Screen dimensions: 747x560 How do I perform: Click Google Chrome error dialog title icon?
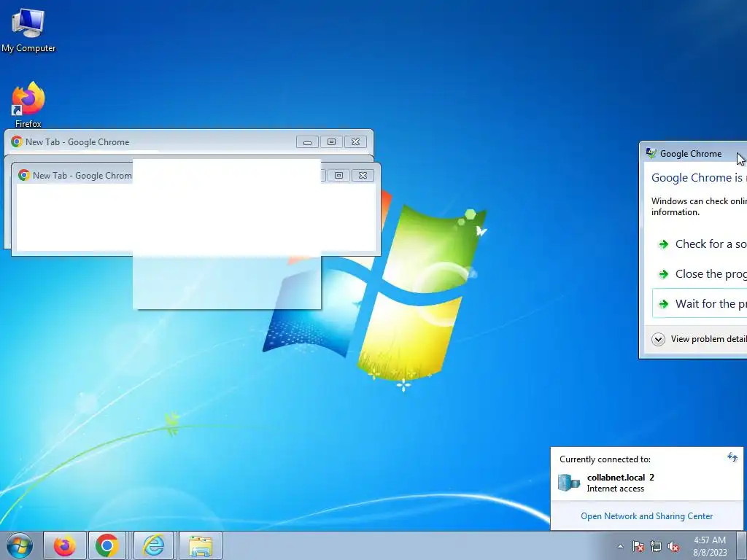651,153
